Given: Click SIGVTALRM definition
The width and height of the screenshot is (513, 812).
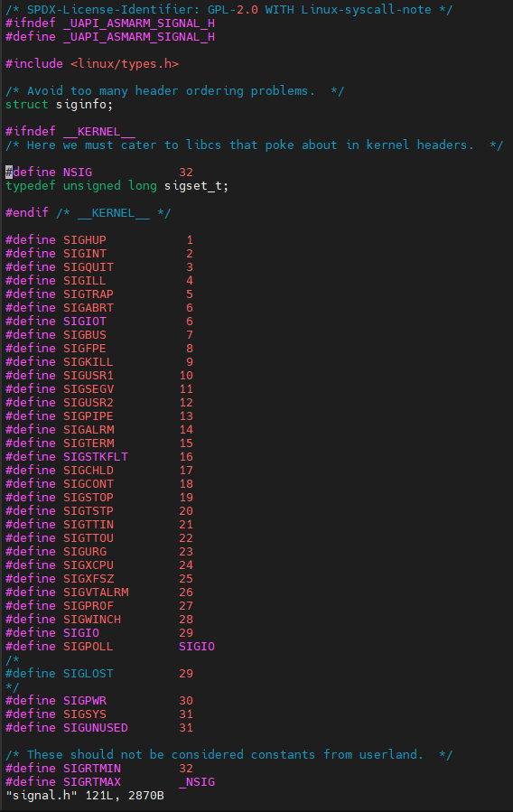Looking at the screenshot, I should tap(99, 592).
